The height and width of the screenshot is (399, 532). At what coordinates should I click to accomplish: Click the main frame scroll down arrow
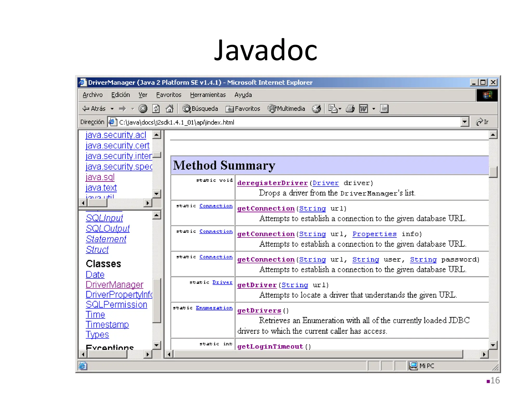(493, 345)
